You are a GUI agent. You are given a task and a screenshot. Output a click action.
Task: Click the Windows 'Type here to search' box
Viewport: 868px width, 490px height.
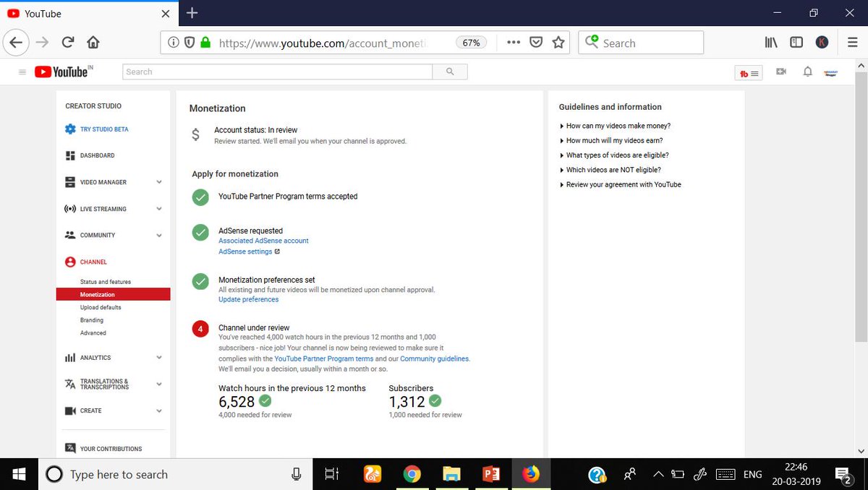coord(174,474)
